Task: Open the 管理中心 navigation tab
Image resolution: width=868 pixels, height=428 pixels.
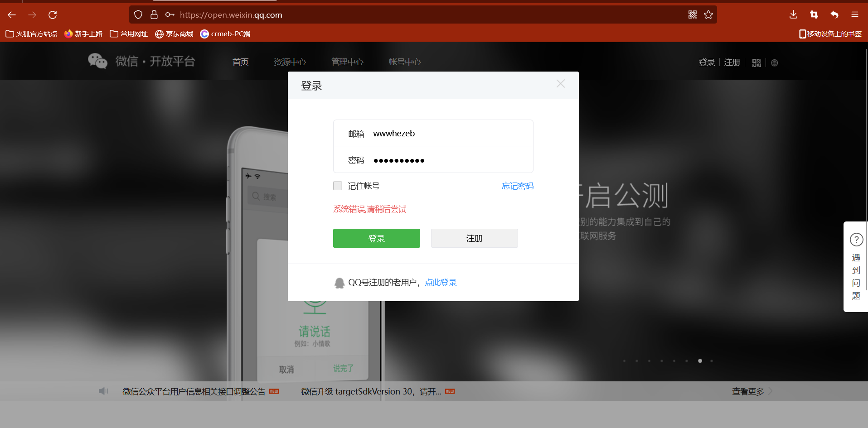Action: [x=347, y=62]
